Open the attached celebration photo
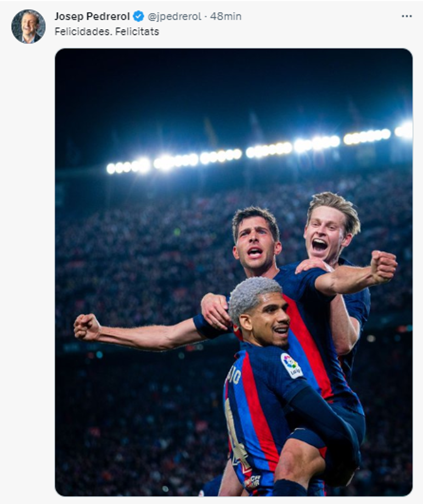 (233, 272)
